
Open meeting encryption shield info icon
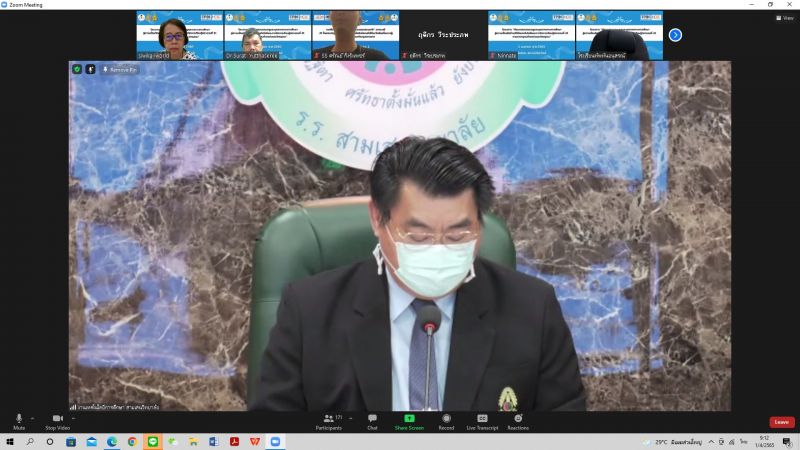(x=77, y=69)
